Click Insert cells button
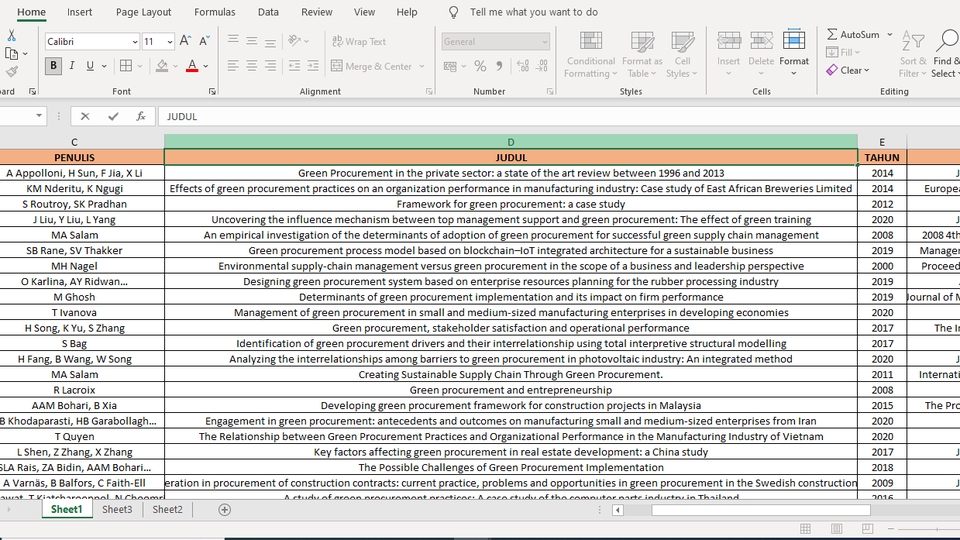The height and width of the screenshot is (540, 960). 729,54
